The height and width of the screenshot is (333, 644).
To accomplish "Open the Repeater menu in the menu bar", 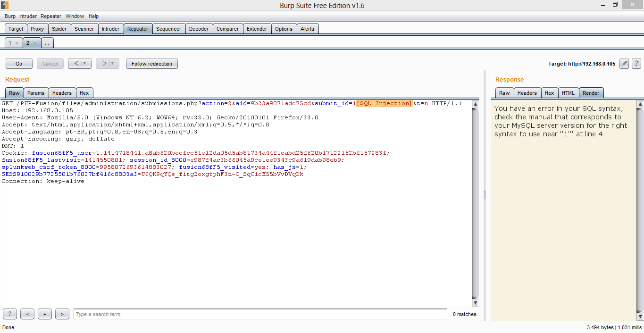I will tap(51, 16).
